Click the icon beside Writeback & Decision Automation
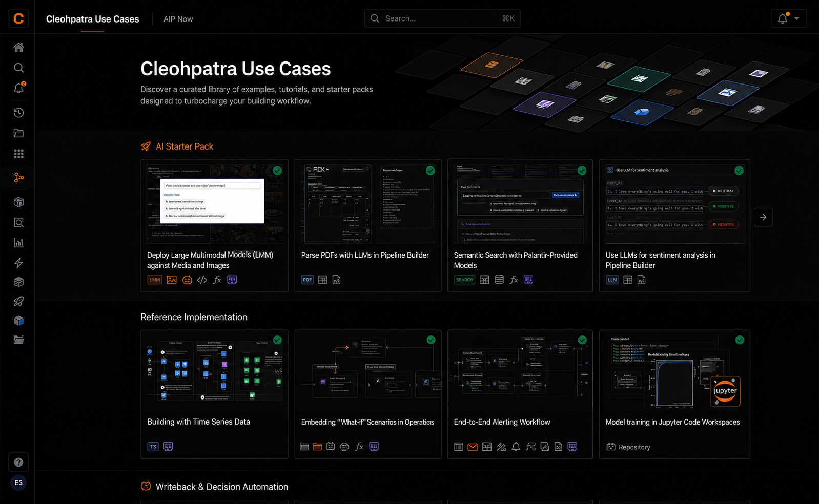Viewport: 819px width, 504px height. pyautogui.click(x=146, y=487)
